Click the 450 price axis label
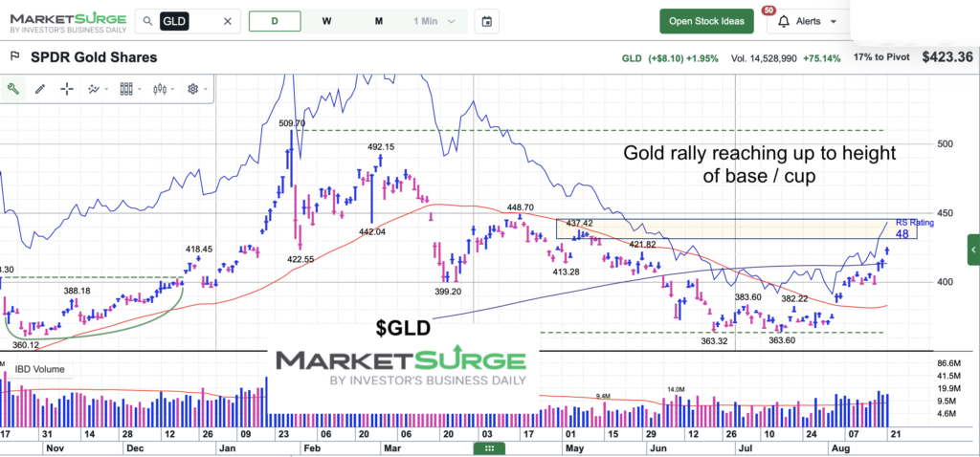Image resolution: width=980 pixels, height=457 pixels. pyautogui.click(x=944, y=213)
